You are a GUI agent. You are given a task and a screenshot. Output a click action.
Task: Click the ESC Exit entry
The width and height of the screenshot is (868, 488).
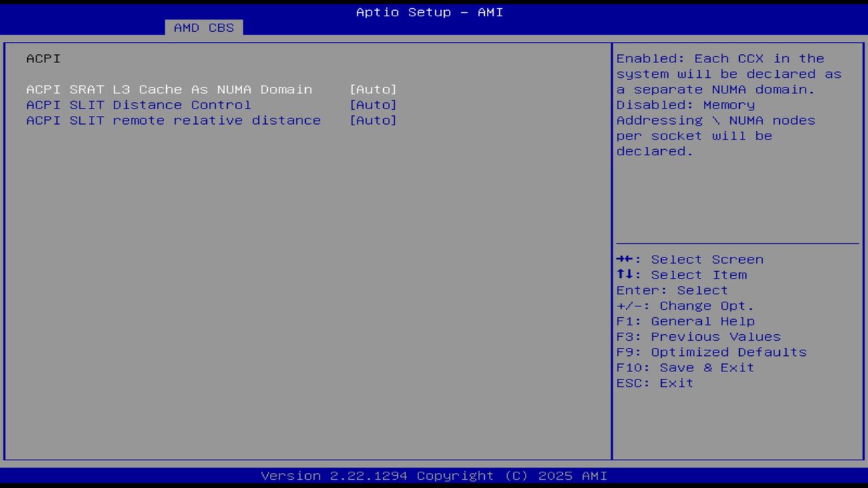click(x=654, y=383)
